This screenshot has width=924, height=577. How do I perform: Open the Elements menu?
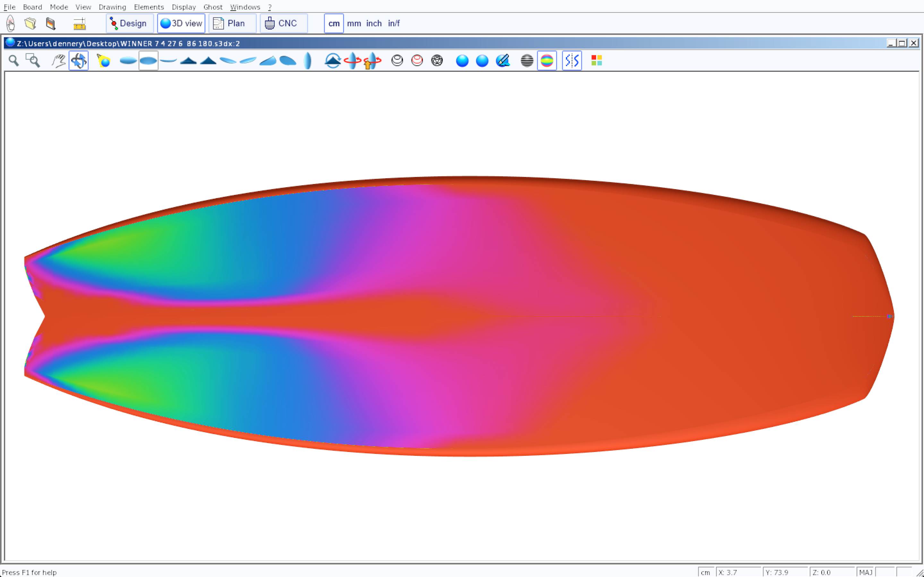pos(149,7)
